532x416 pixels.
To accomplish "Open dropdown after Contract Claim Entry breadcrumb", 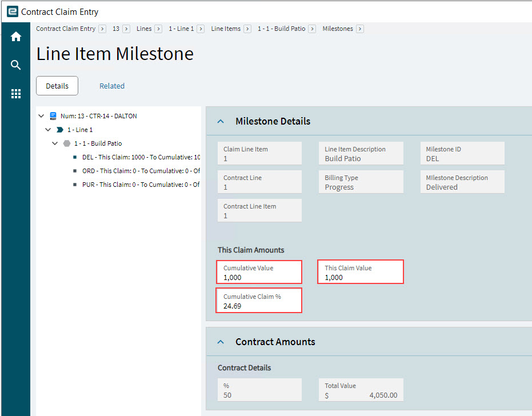I will tap(102, 29).
